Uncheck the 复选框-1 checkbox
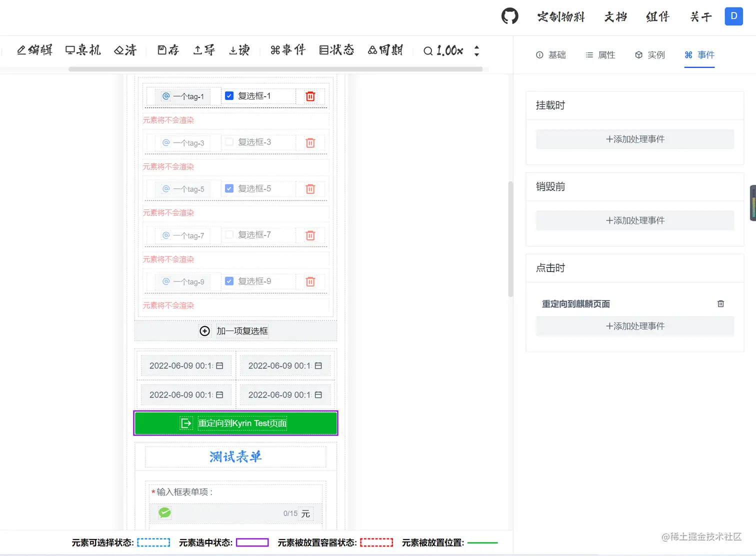756x556 pixels. tap(229, 95)
